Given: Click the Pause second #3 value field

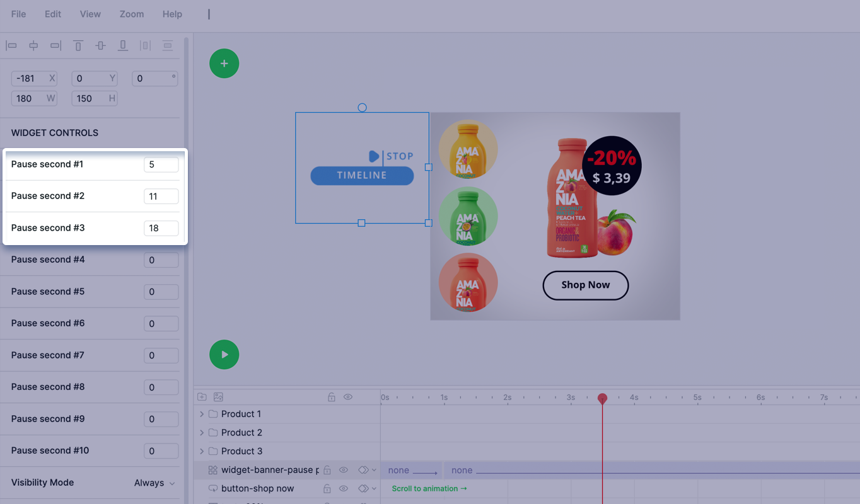Looking at the screenshot, I should coord(161,229).
